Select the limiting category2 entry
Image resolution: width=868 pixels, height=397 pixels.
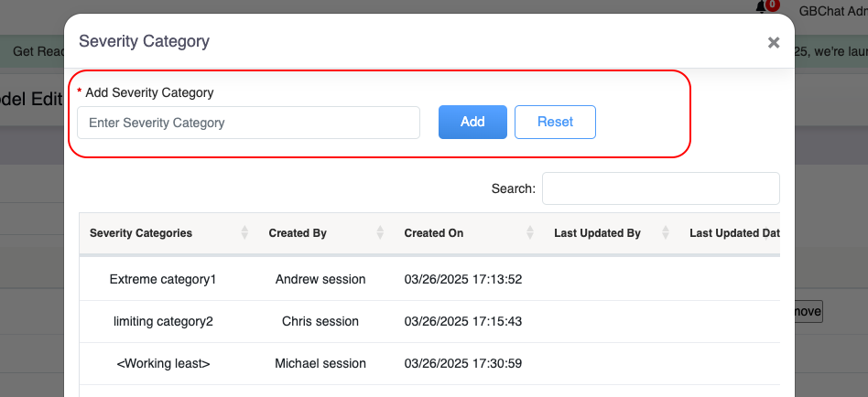pos(163,321)
